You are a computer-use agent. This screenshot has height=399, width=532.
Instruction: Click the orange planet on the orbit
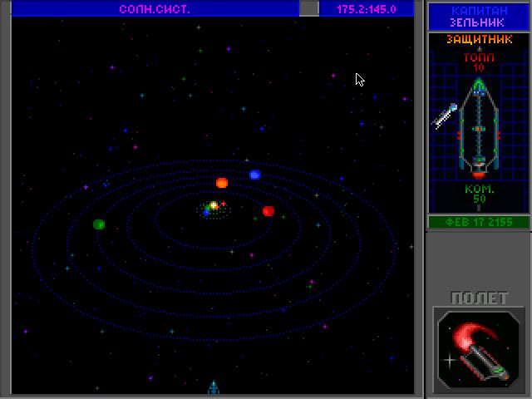pyautogui.click(x=222, y=183)
